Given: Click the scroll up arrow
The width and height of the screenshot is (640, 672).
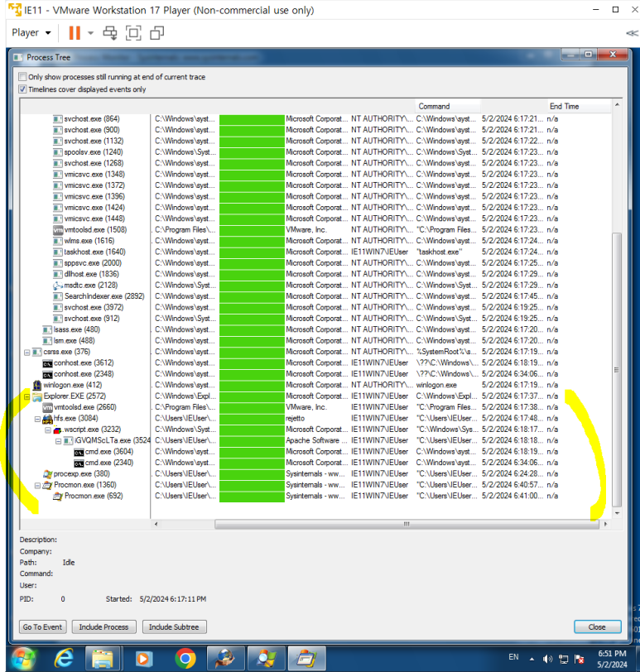Looking at the screenshot, I should point(617,105).
